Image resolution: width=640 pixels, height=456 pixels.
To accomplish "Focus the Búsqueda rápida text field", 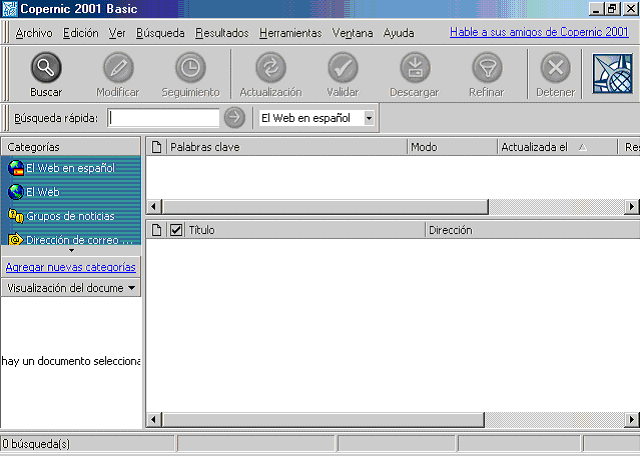I will pyautogui.click(x=163, y=118).
